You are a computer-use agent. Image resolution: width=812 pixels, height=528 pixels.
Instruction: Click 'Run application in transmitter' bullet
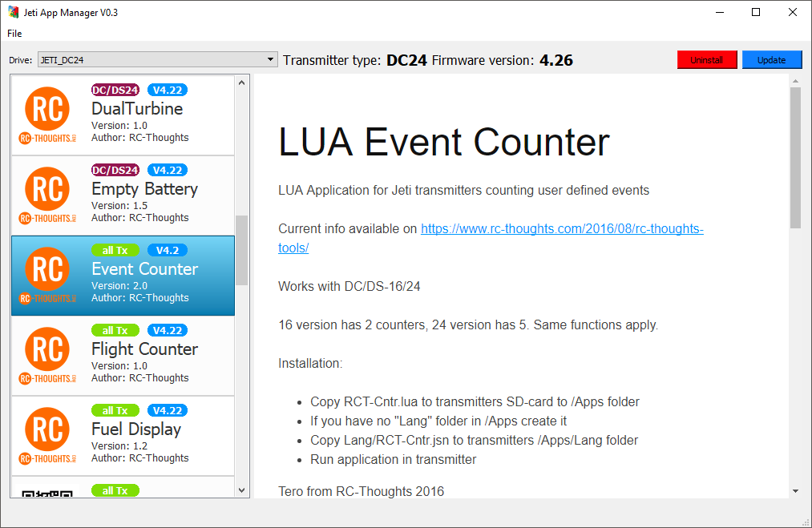click(x=393, y=460)
